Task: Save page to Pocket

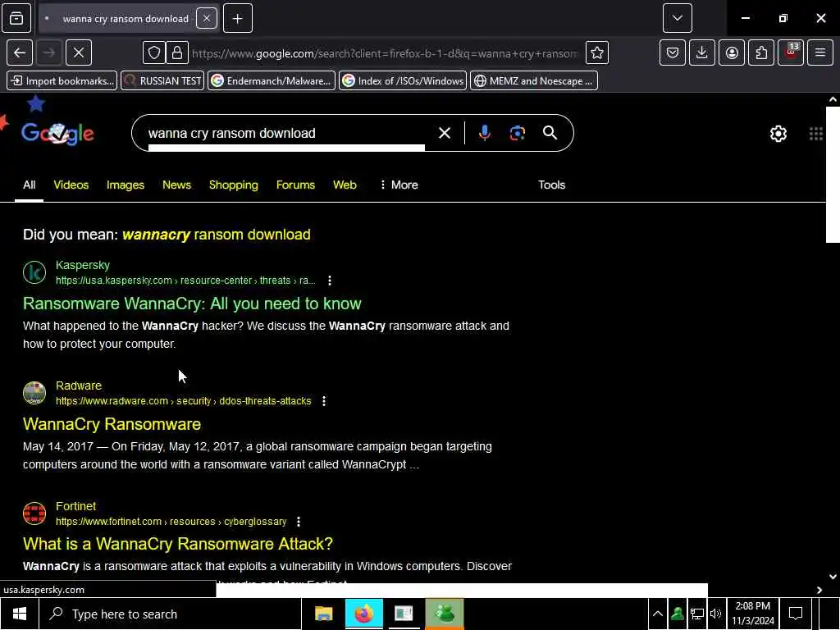Action: click(x=673, y=52)
